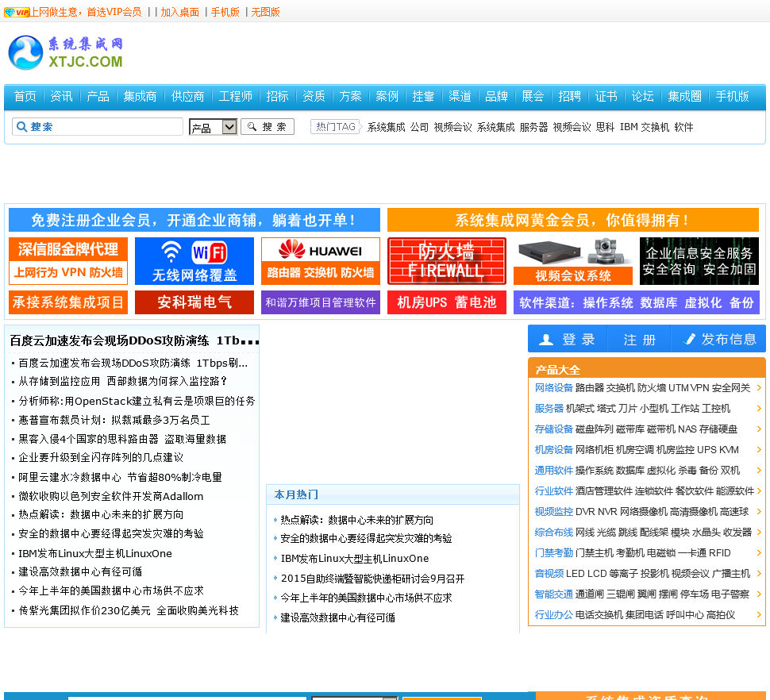Screen dimensions: 770x700
Task: Open the 承接系统集成项目 banner
Action: [x=68, y=302]
